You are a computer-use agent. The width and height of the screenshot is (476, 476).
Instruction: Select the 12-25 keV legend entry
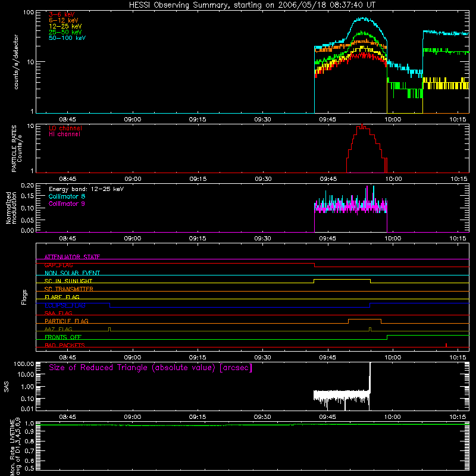pyautogui.click(x=65, y=26)
